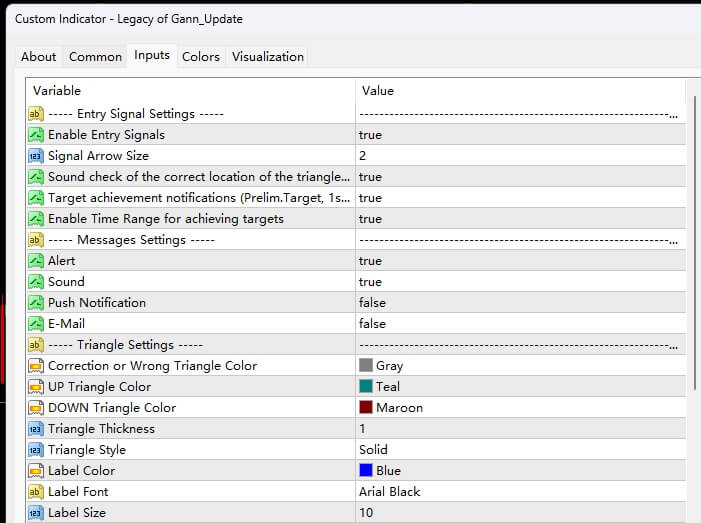
Task: Toggle the Alert value true
Action: pos(520,261)
